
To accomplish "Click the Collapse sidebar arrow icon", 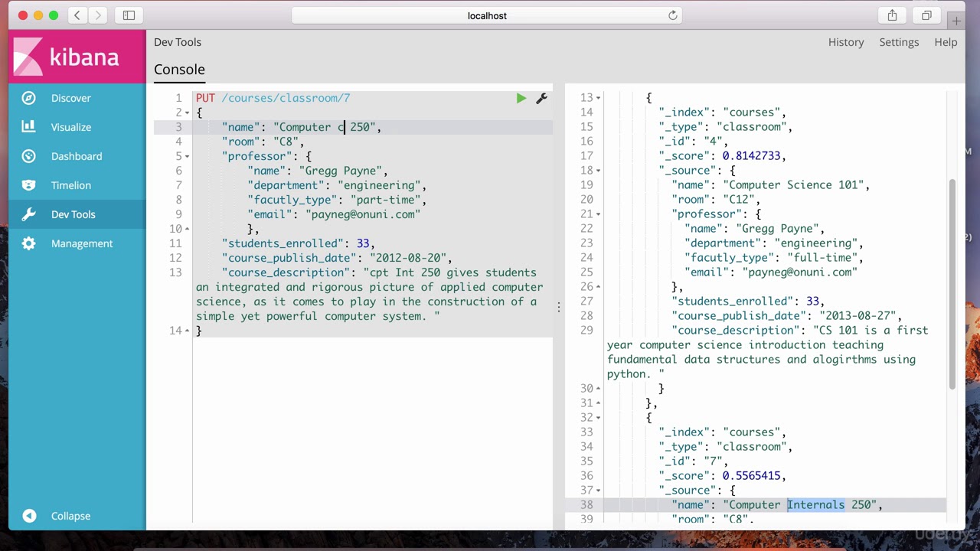I will pos(29,516).
